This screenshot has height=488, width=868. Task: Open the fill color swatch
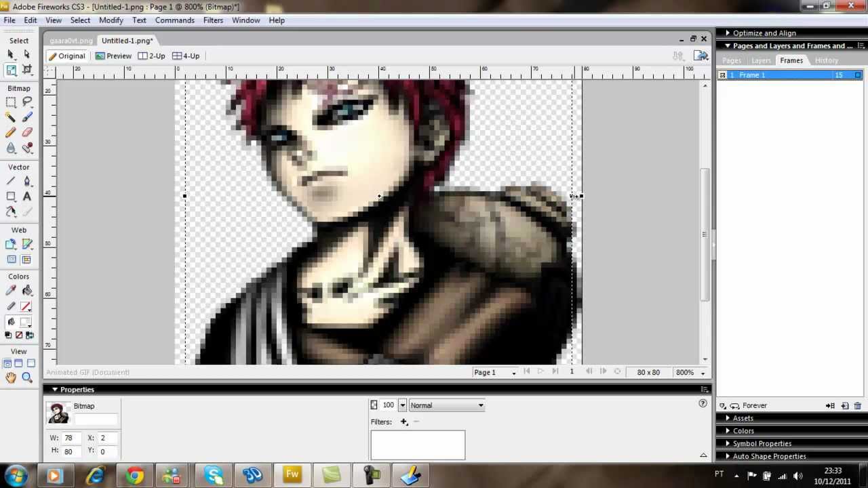coord(25,323)
